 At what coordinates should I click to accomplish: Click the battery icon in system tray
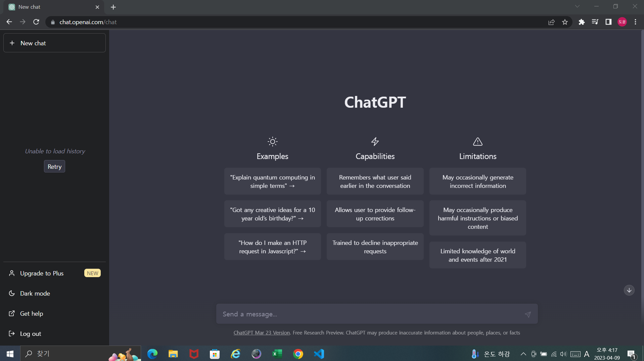(x=544, y=354)
